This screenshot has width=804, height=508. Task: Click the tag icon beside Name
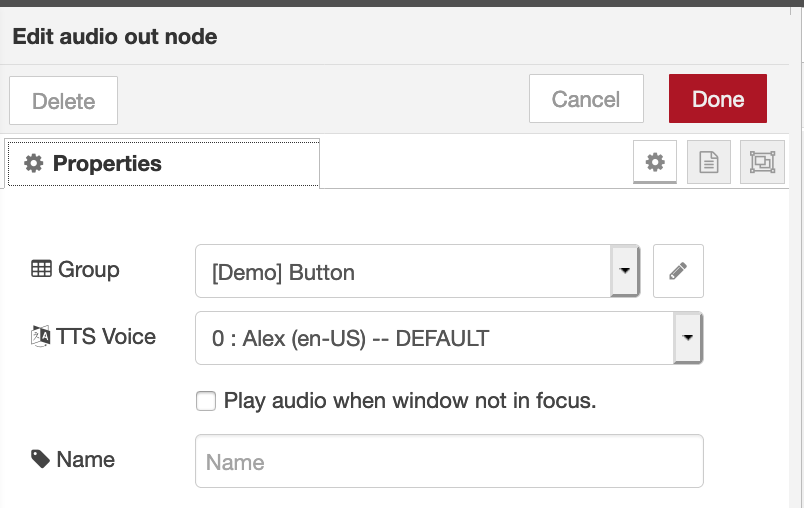tap(40, 459)
